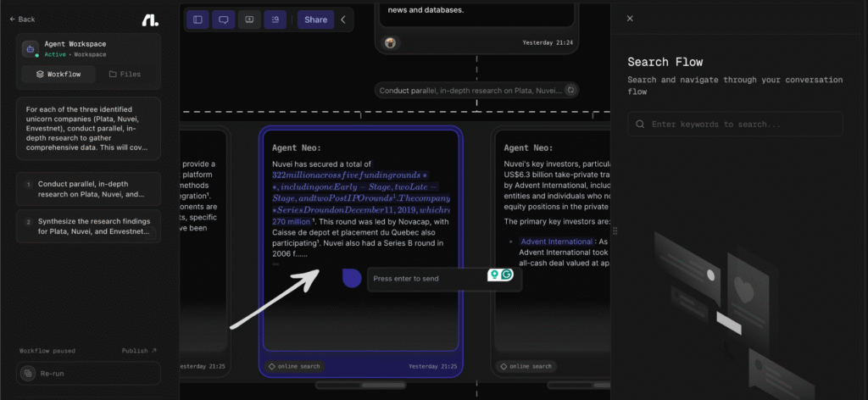Image resolution: width=868 pixels, height=400 pixels.
Task: Switch to the Files tab
Action: (125, 74)
